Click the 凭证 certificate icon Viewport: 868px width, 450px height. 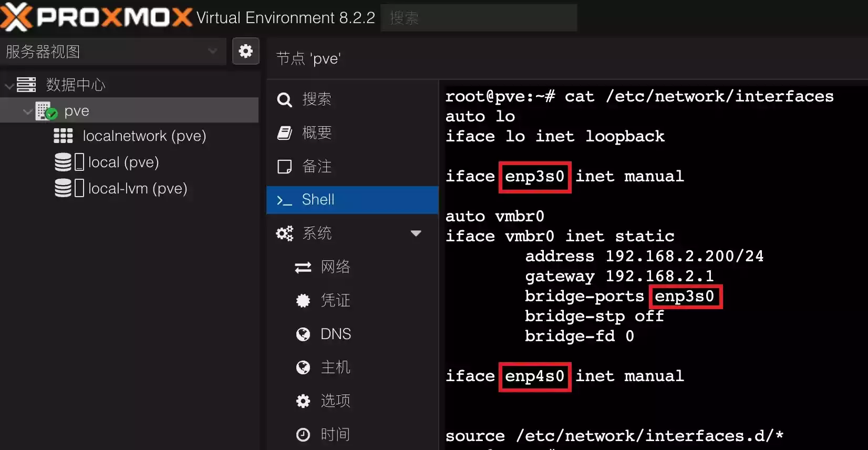(x=303, y=301)
